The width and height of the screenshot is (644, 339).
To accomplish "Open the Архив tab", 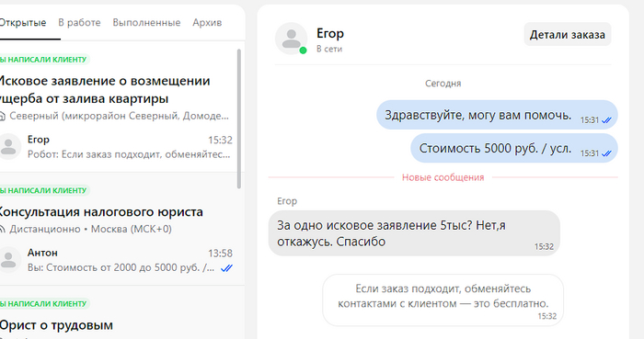I will click(207, 23).
